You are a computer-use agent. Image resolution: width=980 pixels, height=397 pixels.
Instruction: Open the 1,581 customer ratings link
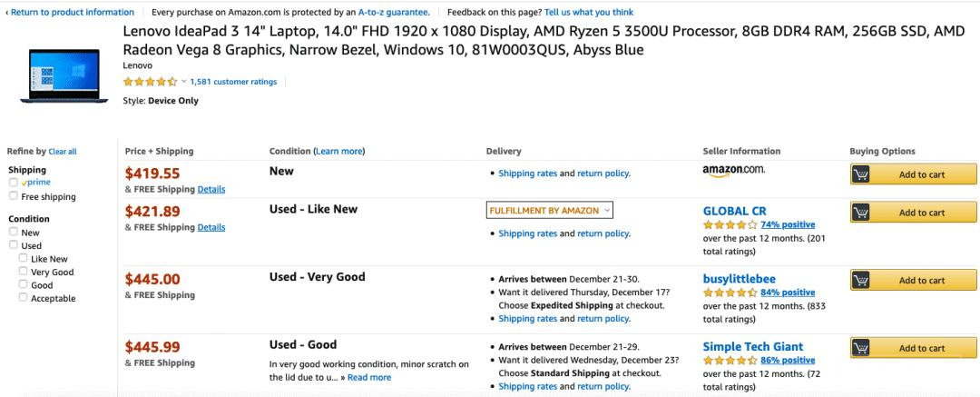point(233,82)
